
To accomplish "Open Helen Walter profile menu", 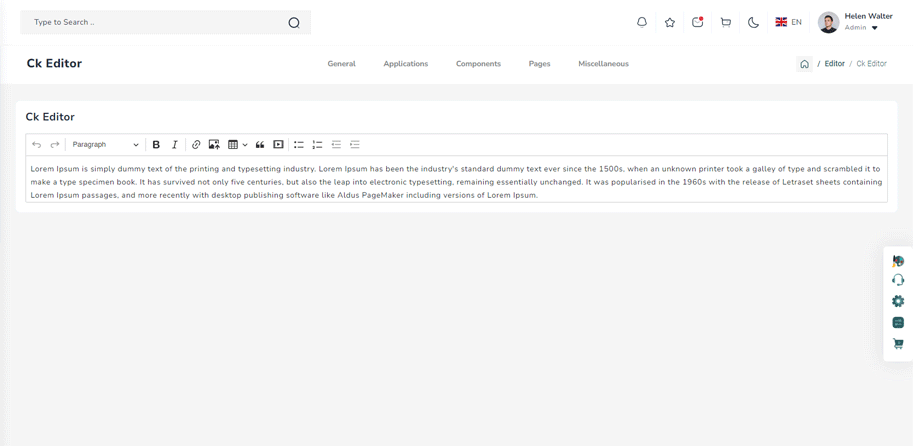I will pyautogui.click(x=855, y=22).
